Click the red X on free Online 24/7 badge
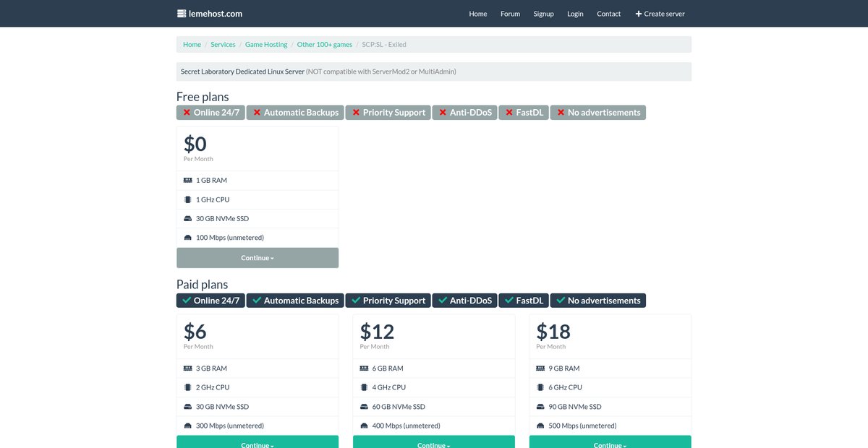The height and width of the screenshot is (448, 868). coord(187,113)
